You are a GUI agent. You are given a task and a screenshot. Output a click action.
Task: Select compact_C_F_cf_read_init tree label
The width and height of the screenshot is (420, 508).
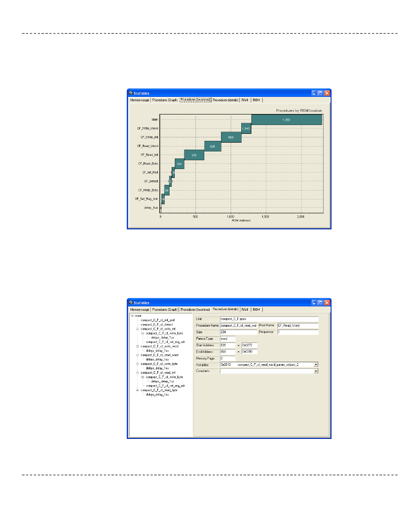point(158,372)
